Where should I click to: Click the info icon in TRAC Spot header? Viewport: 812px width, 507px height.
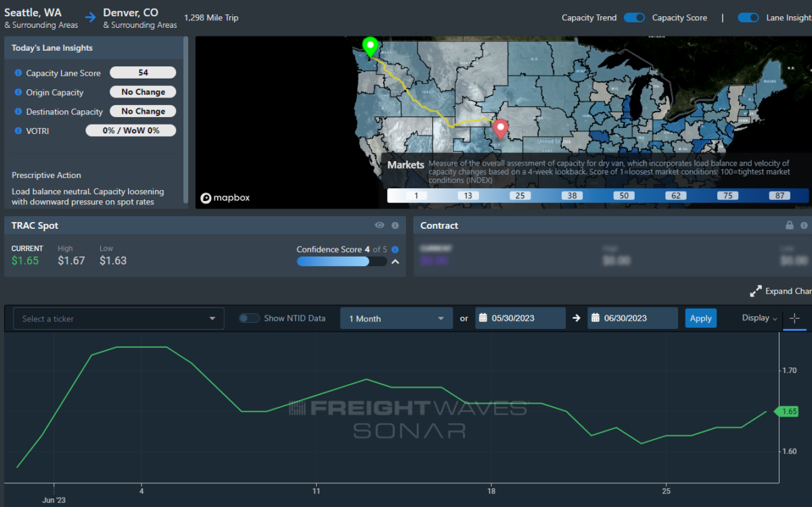(395, 225)
